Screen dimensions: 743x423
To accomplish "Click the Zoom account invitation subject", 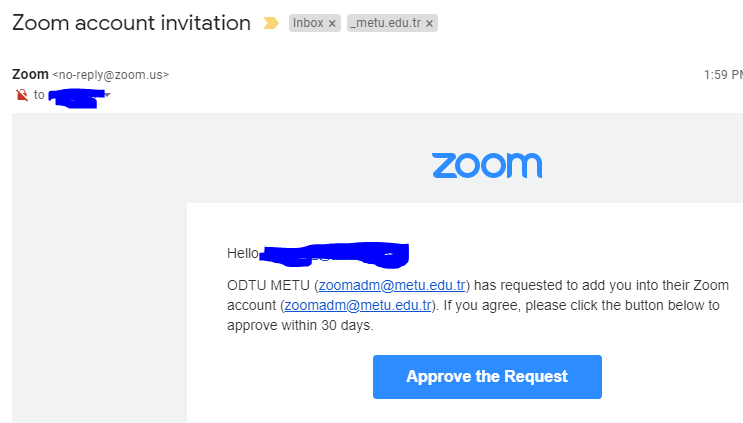I will click(x=131, y=23).
